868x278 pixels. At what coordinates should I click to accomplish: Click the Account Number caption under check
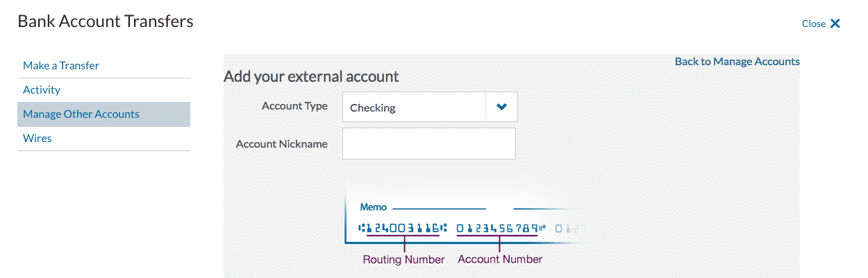click(500, 259)
